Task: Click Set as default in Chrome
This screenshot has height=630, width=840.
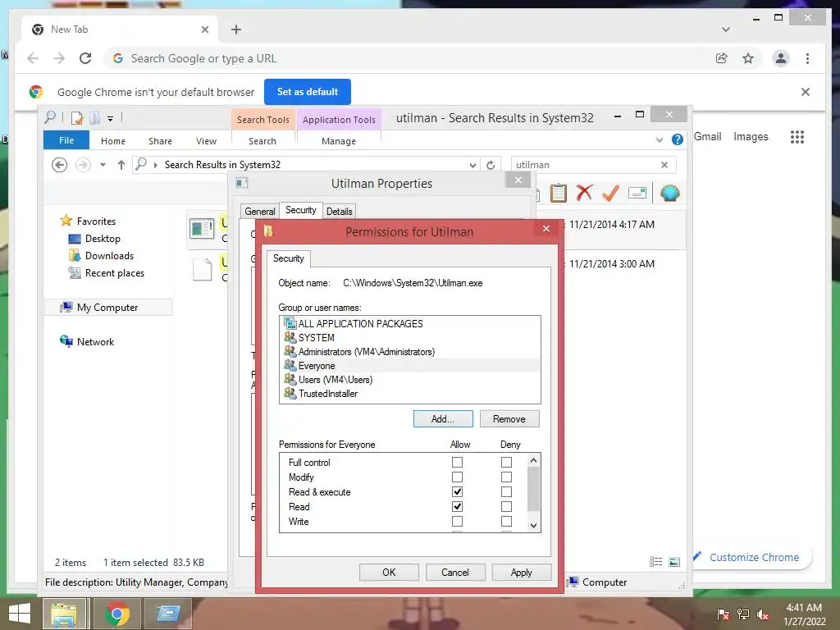Action: tap(308, 92)
